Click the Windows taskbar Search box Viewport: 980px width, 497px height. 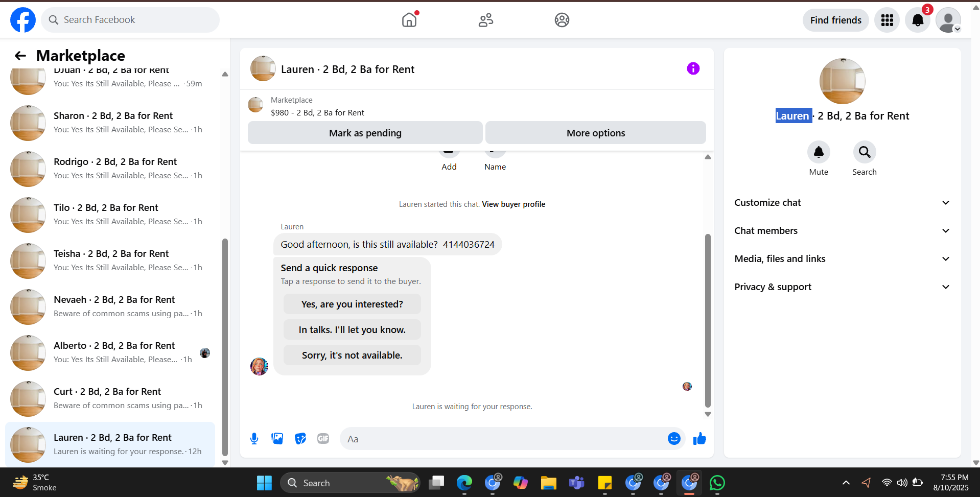click(350, 483)
